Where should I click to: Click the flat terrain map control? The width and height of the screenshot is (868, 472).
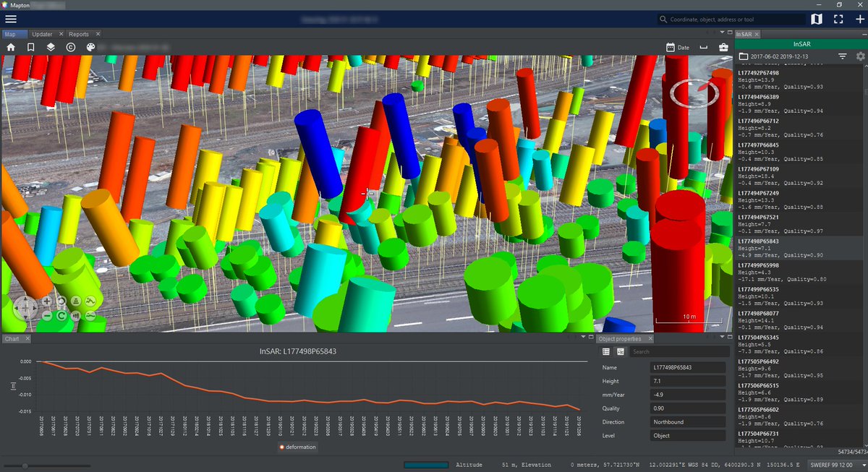[90, 316]
